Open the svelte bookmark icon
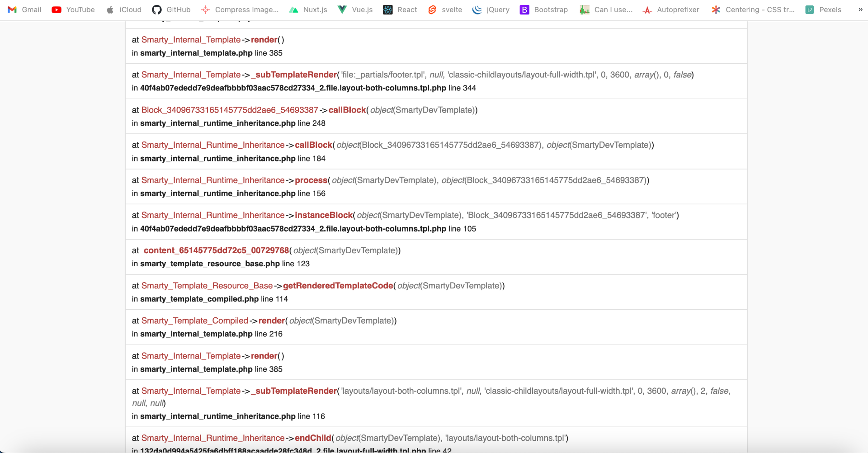This screenshot has height=453, width=868. 432,9
